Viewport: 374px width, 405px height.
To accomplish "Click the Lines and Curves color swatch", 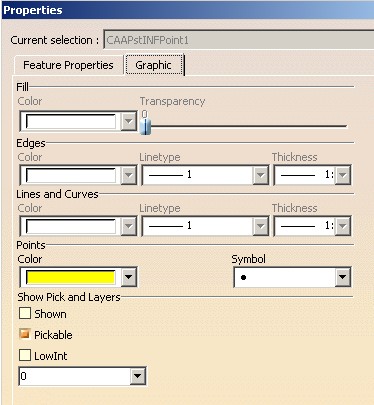I will click(71, 226).
